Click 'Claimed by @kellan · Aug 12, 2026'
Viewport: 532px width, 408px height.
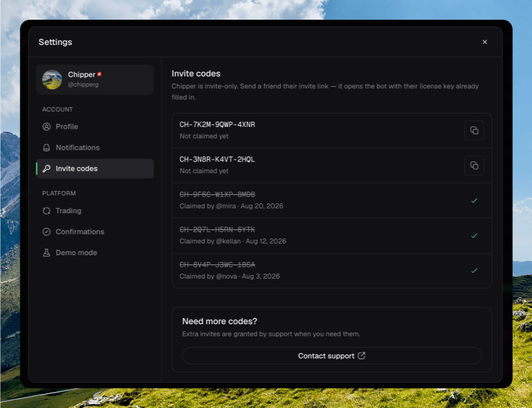[x=233, y=241]
